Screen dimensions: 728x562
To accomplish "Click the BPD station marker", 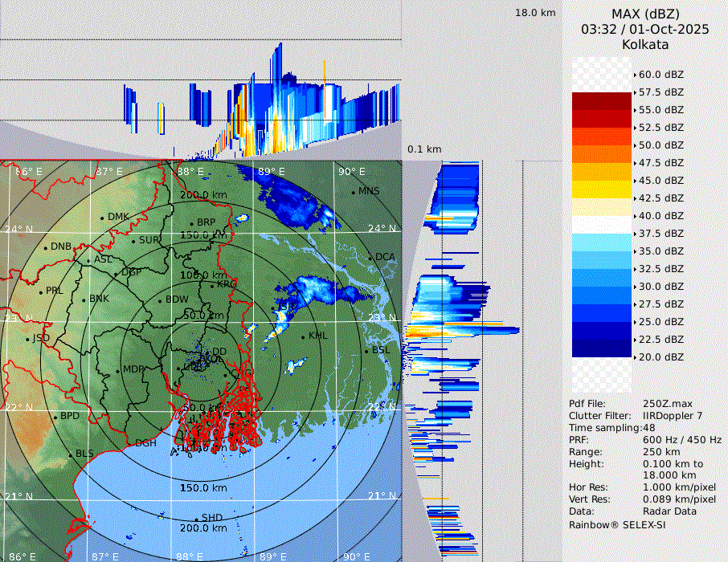I will click(55, 417).
